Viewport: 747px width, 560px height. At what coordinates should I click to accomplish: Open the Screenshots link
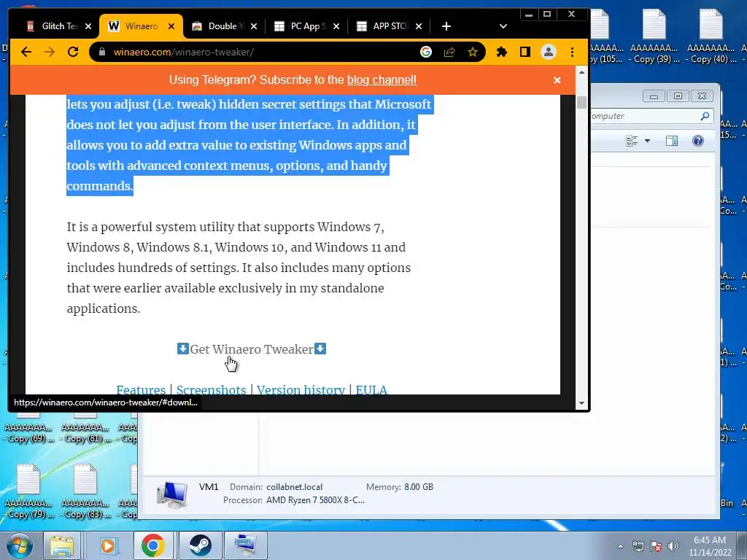211,389
